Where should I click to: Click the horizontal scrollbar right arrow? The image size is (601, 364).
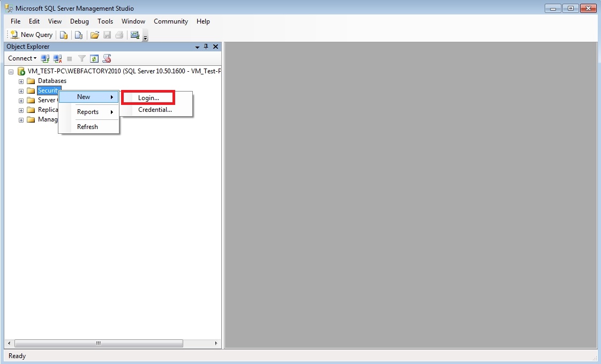[x=216, y=343]
